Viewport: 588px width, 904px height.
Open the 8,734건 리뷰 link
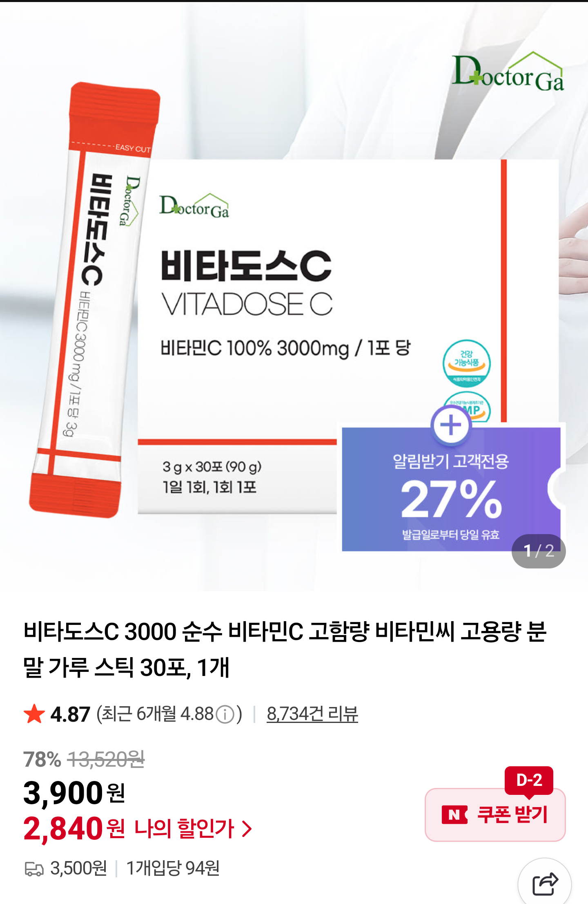pos(312,714)
